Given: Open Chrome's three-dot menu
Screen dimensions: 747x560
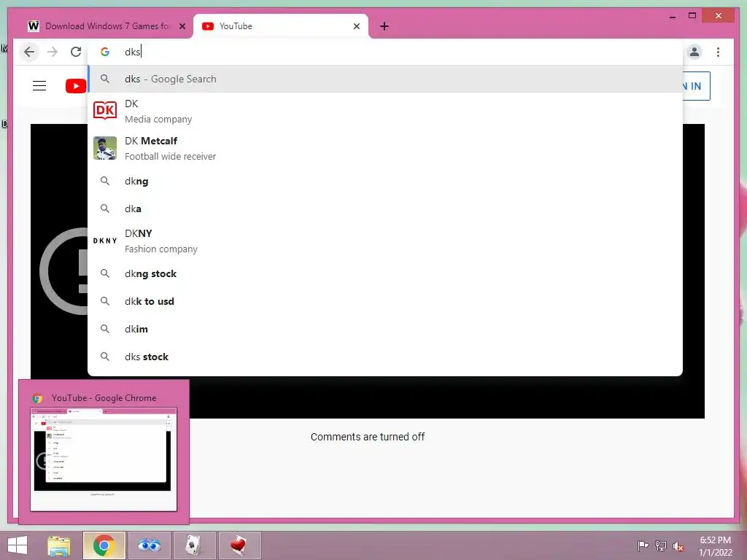Looking at the screenshot, I should tap(718, 52).
